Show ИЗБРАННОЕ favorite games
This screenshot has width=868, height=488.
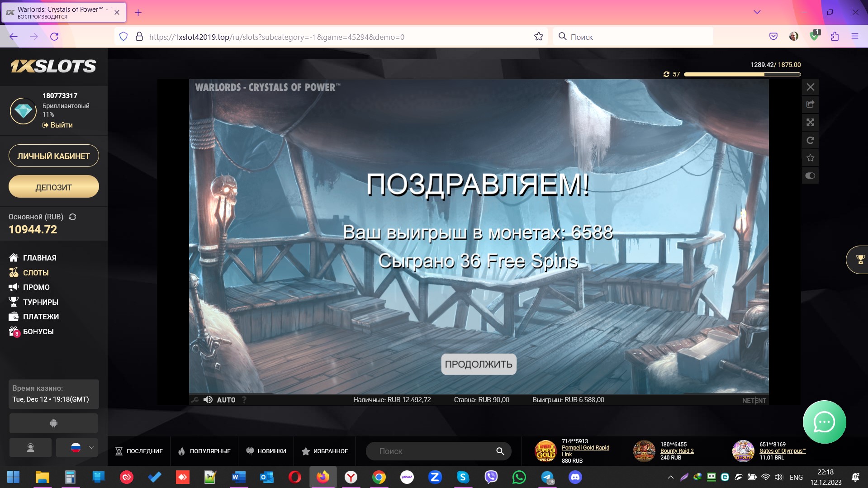click(x=325, y=451)
